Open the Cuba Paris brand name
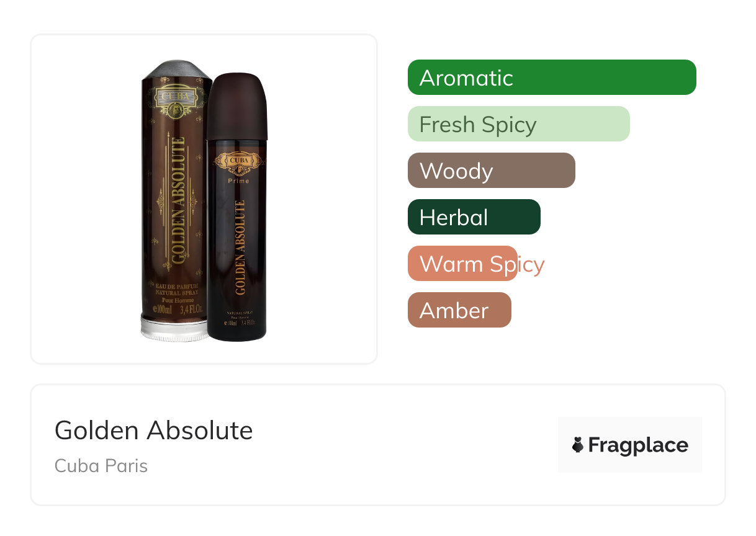The image size is (756, 536). pos(101,465)
